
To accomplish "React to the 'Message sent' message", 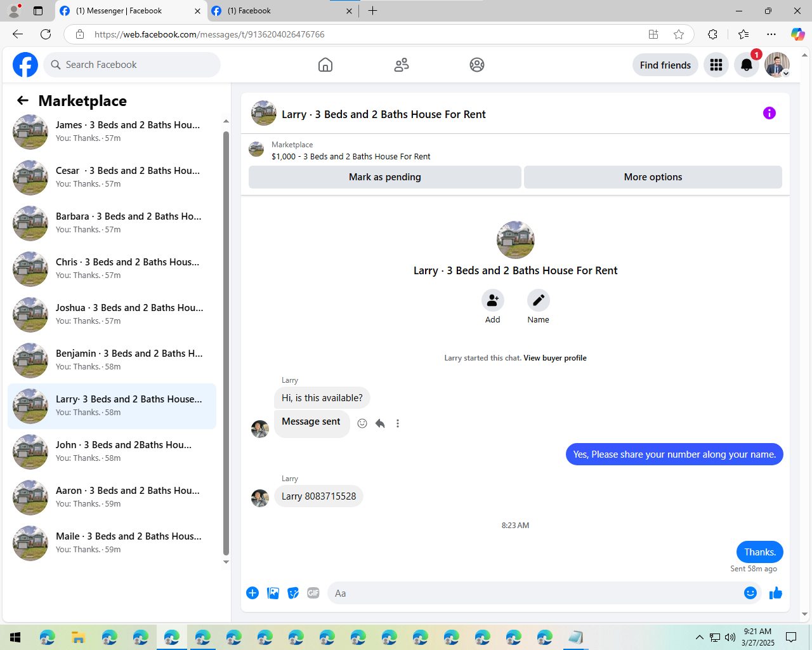I will click(362, 423).
